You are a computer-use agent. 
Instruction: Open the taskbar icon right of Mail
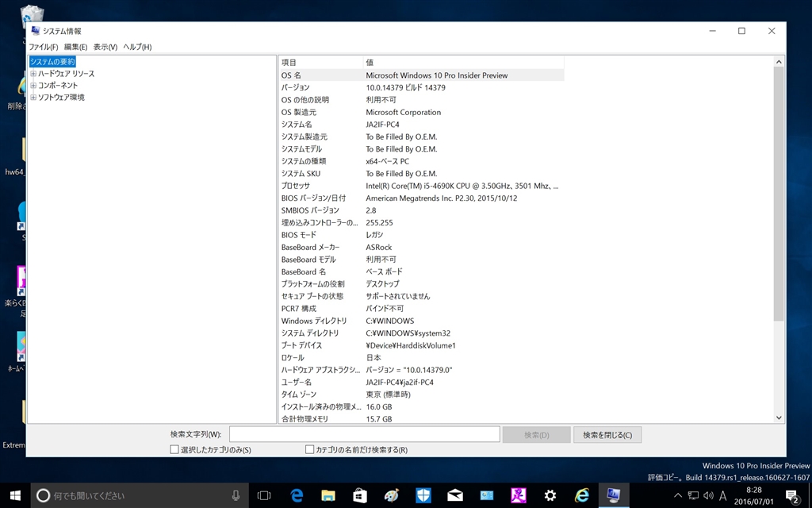coord(486,495)
